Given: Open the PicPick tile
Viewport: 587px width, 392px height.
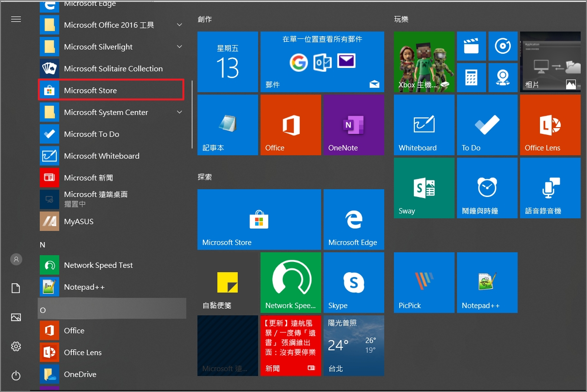Looking at the screenshot, I should (424, 282).
